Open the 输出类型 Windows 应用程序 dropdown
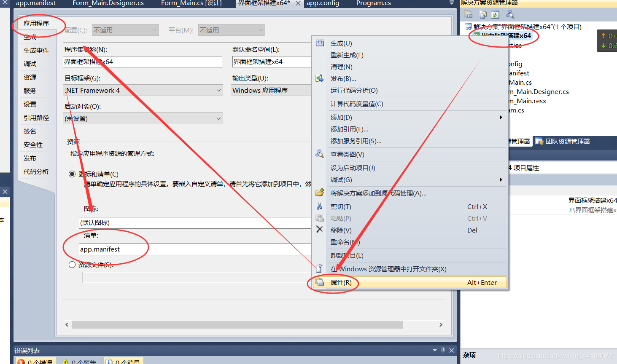 click(x=271, y=90)
